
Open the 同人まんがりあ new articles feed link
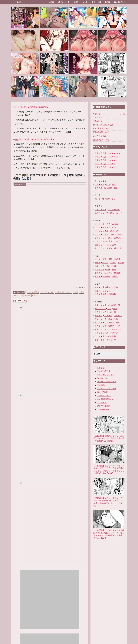click(x=37, y=140)
